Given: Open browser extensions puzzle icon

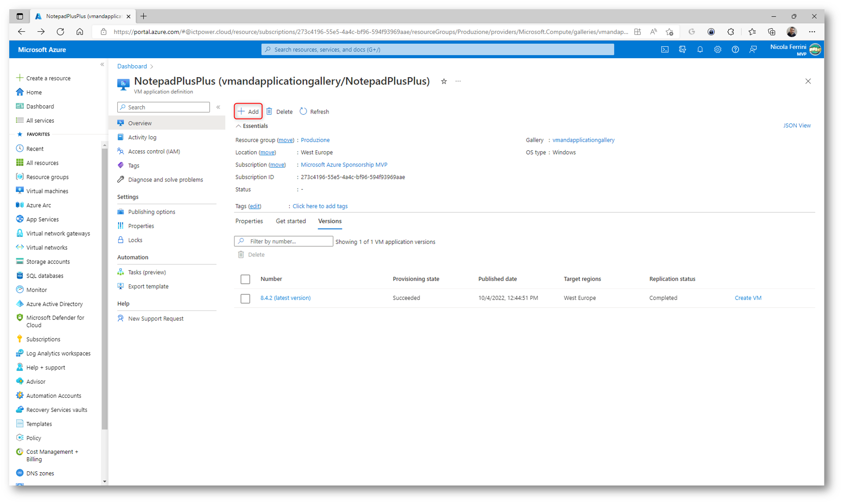Looking at the screenshot, I should tap(730, 32).
